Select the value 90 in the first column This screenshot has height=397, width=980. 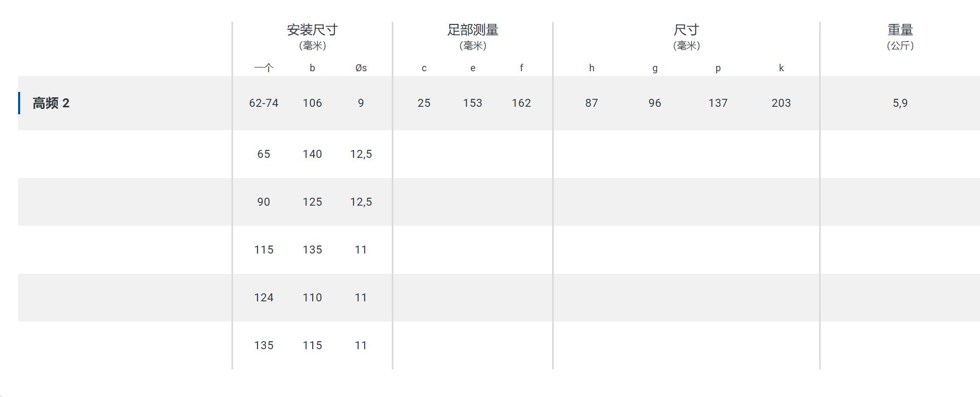point(263,202)
